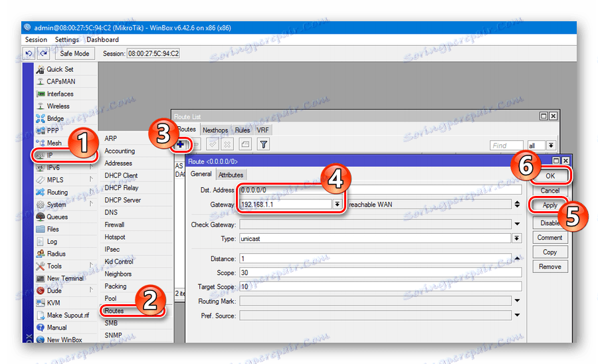The width and height of the screenshot is (598, 364).
Task: Open Files sidebar item
Action: [66, 229]
